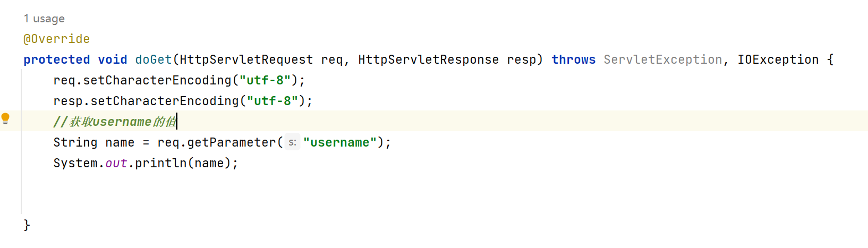The image size is (868, 248).
Task: Click the yellow light bulb intention icon
Action: point(5,118)
